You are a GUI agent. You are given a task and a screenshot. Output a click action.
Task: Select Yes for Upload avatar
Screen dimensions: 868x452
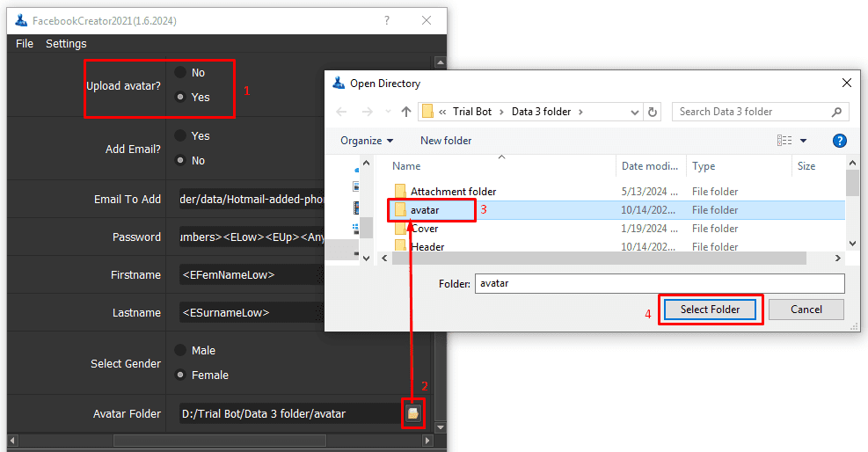tap(180, 97)
